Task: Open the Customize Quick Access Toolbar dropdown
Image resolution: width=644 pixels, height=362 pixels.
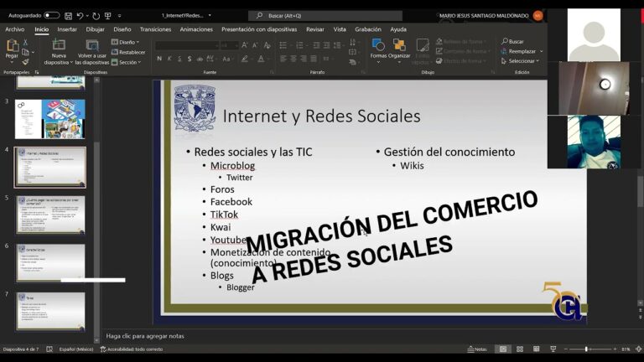Action: tap(120, 16)
